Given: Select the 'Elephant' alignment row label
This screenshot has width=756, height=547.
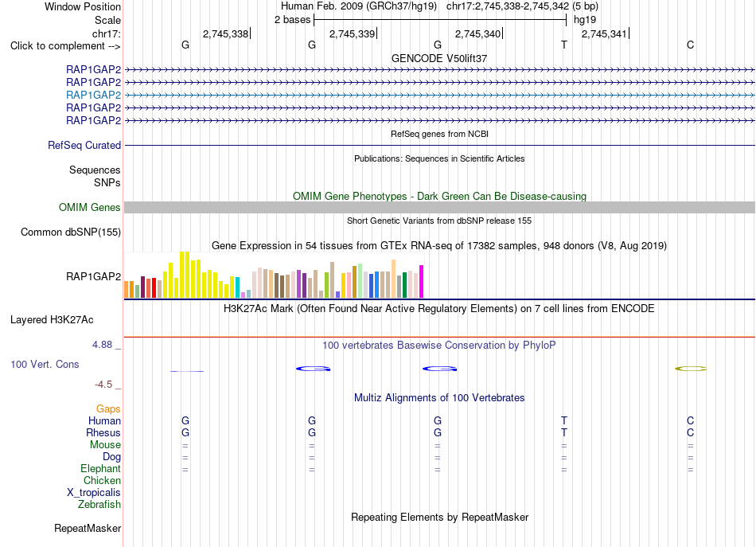Looking at the screenshot, I should click(101, 468).
